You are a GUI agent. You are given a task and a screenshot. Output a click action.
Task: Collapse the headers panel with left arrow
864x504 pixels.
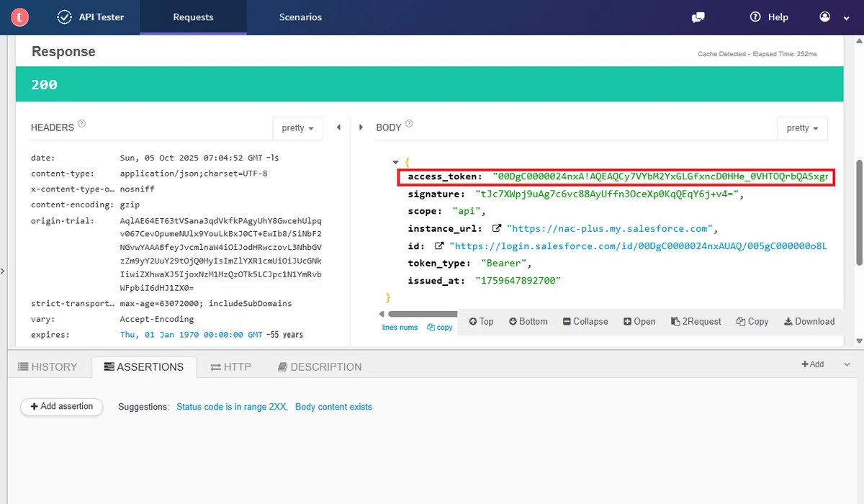[x=338, y=127]
